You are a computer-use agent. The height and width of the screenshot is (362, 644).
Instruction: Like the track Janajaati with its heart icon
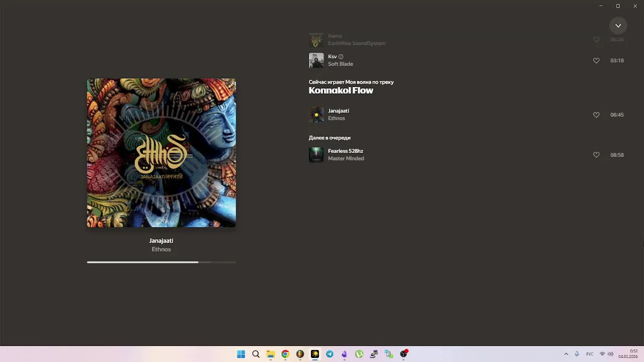596,115
